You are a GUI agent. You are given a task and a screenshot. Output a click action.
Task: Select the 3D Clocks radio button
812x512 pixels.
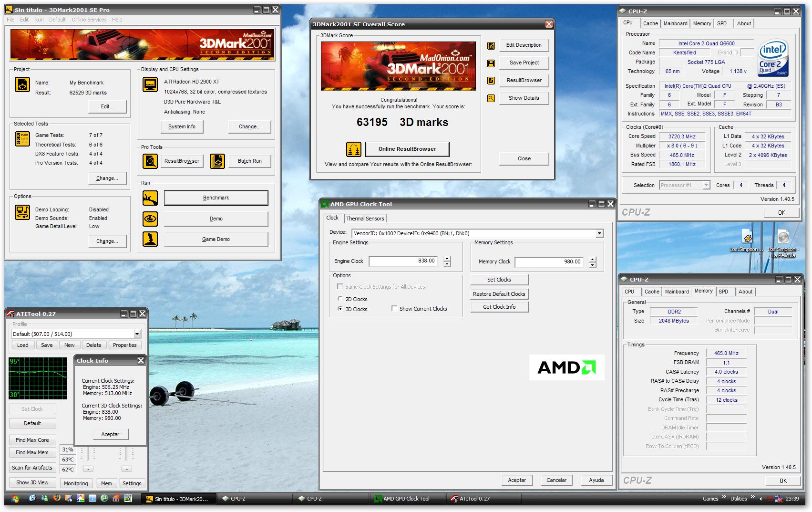click(x=340, y=309)
